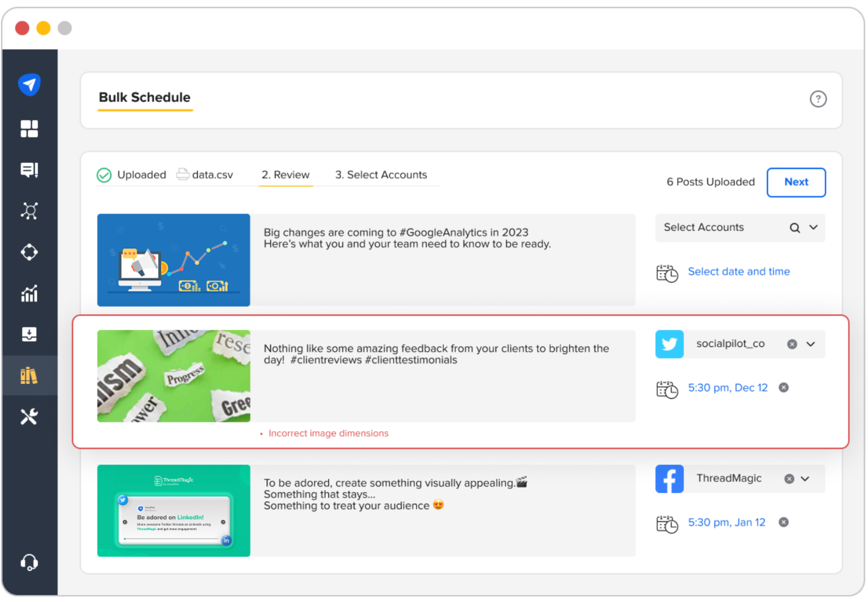Clear the 5:30 pm, Jan 12 schedule

click(783, 522)
